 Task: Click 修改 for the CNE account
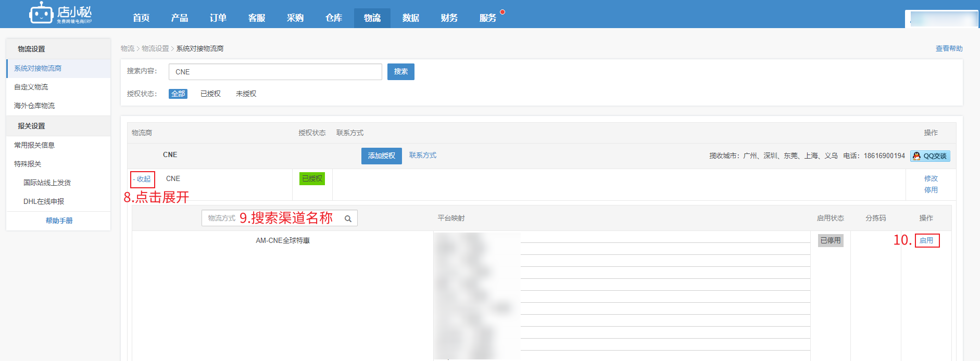pos(931,178)
